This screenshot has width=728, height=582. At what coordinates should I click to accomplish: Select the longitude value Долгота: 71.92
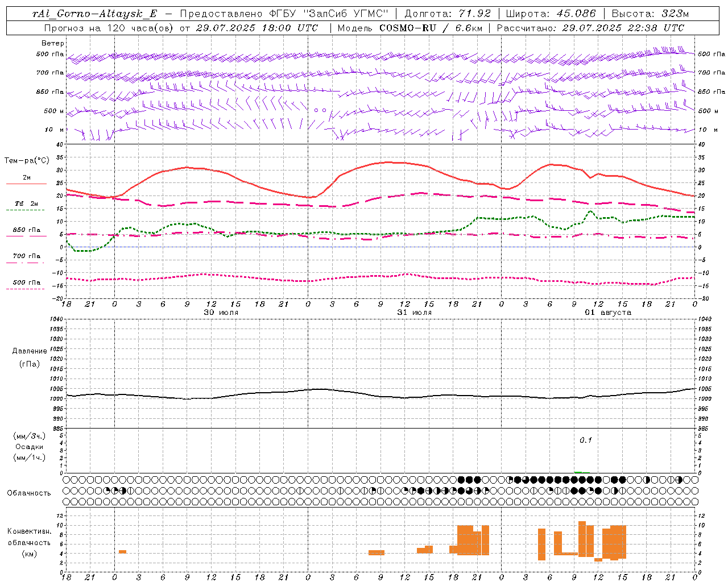tap(447, 14)
